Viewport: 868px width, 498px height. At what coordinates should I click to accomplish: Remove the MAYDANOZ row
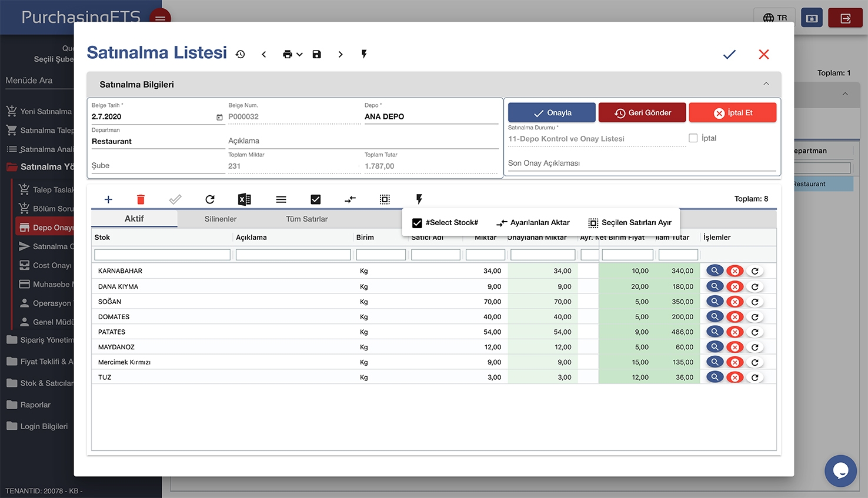tap(735, 347)
